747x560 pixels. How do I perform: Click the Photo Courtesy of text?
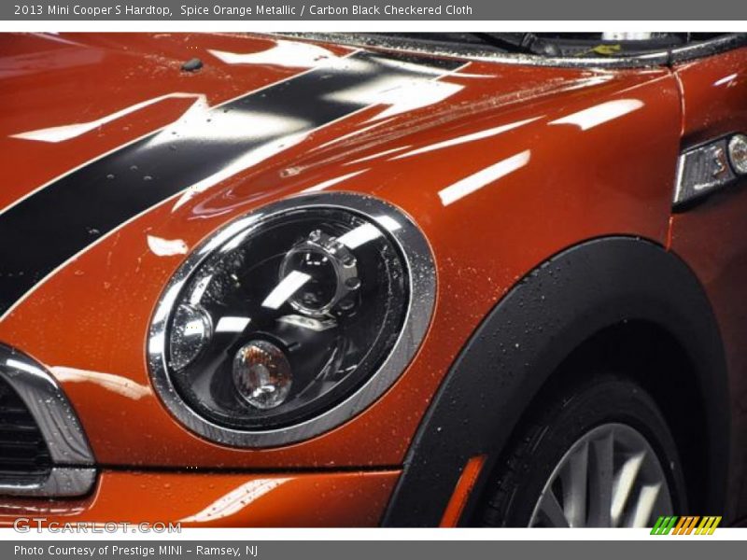65,550
